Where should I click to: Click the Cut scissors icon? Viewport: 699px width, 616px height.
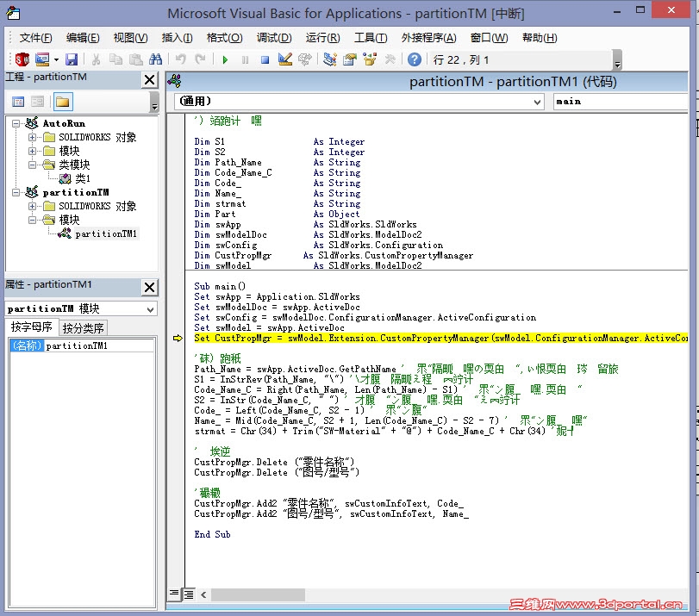96,59
